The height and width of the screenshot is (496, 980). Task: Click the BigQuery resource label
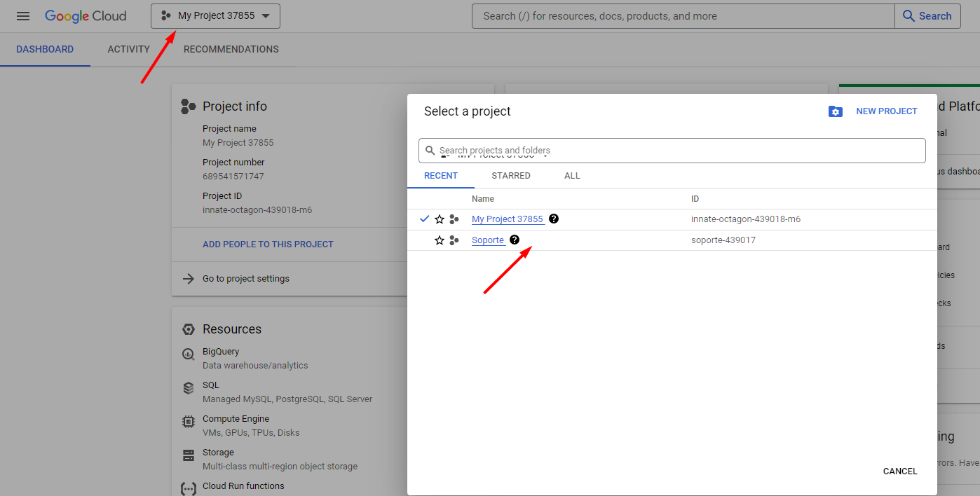pyautogui.click(x=221, y=352)
